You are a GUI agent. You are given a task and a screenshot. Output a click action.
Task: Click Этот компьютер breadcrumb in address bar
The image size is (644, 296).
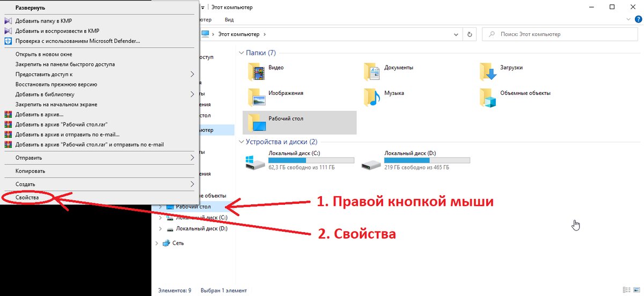pyautogui.click(x=239, y=34)
